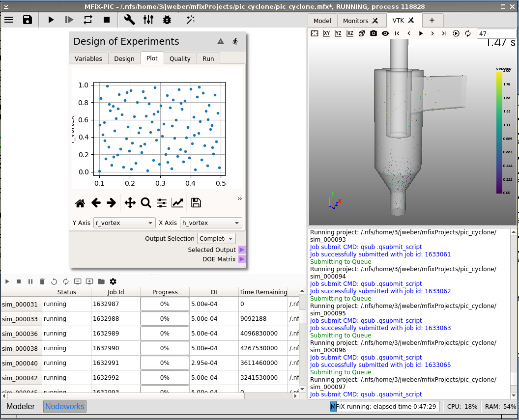Click the VTK frame number field

(495, 33)
